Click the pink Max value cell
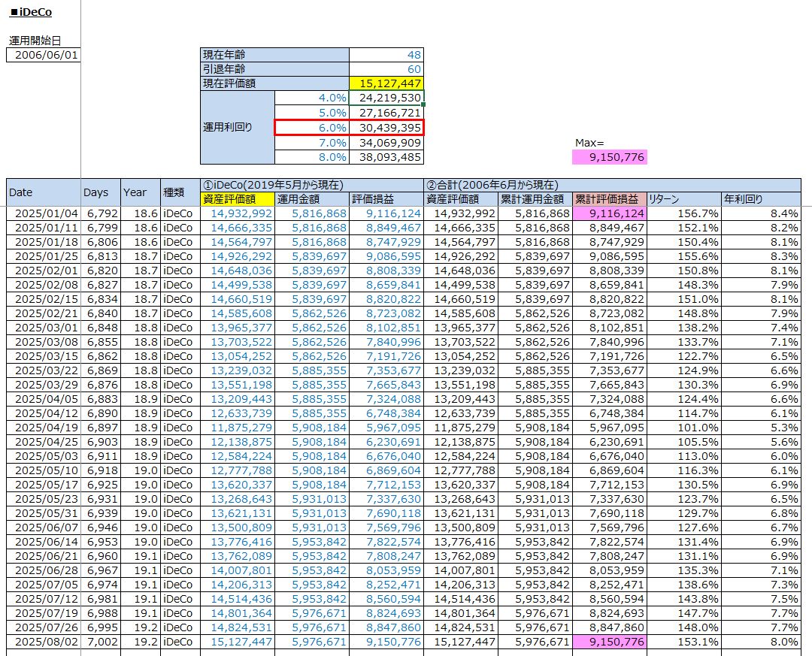812x656 pixels. click(610, 157)
